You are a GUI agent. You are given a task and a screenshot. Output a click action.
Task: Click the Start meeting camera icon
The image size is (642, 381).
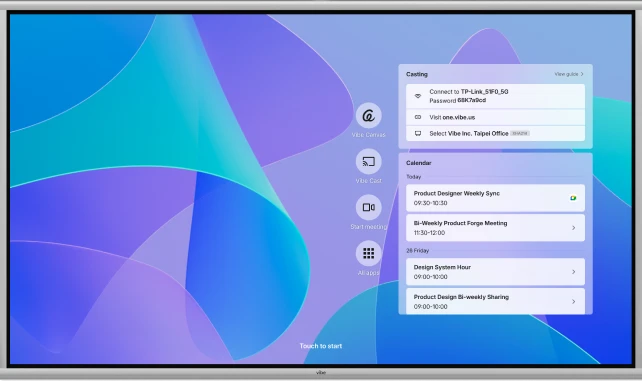coord(368,207)
